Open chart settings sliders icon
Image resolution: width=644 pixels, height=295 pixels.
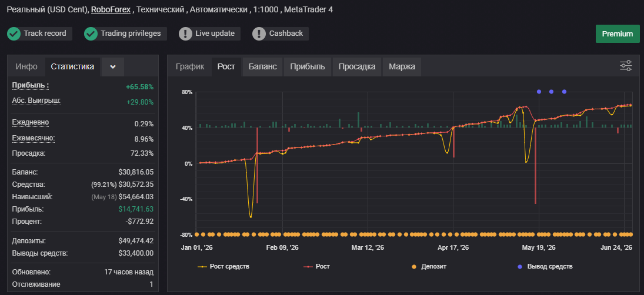[626, 66]
